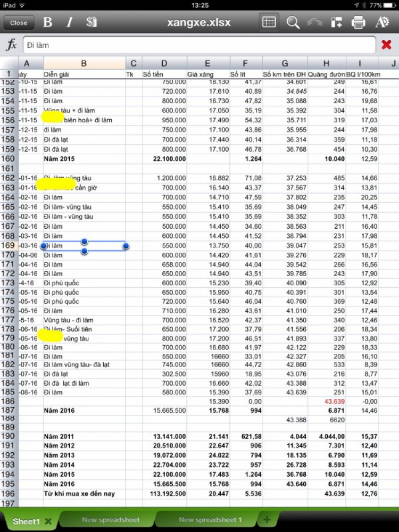399x532 pixels.
Task: Close Sheet1 tab using its X
Action: 48,521
